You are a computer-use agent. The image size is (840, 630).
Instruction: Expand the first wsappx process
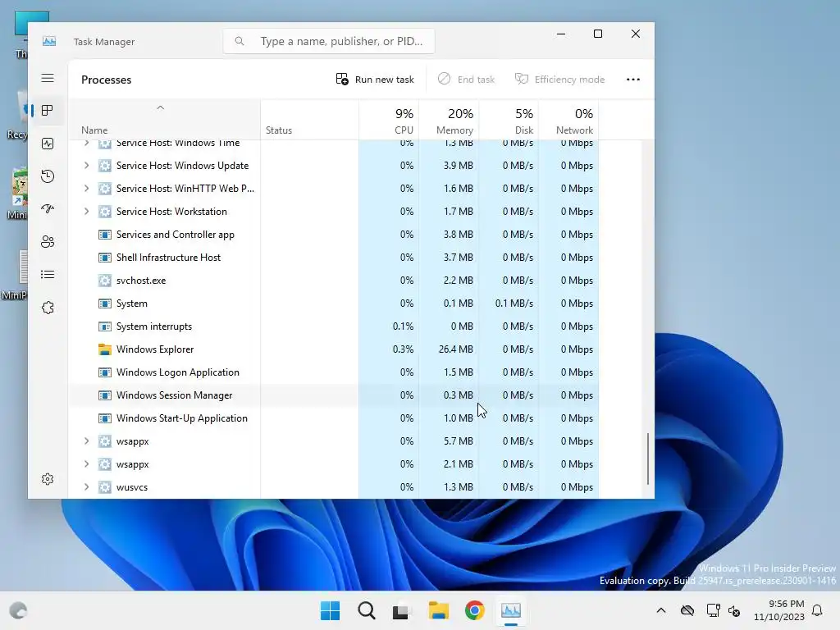coord(86,441)
